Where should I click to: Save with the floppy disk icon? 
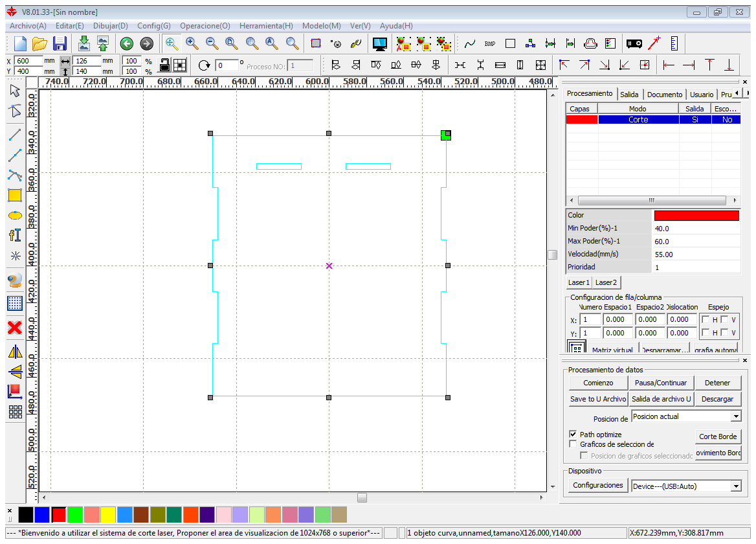[60, 44]
